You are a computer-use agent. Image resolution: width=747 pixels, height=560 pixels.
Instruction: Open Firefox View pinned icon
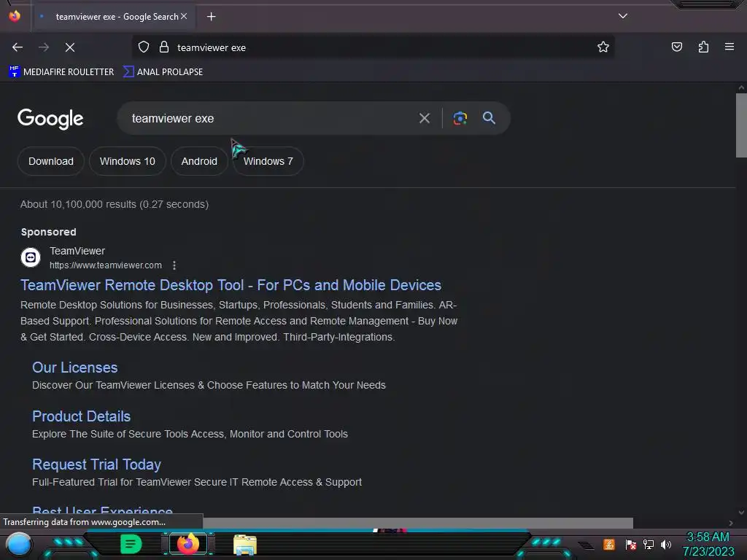tap(15, 16)
